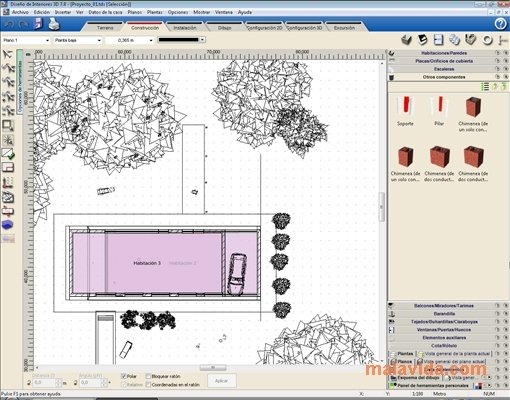The height and width of the screenshot is (400, 510).
Task: Select the star-burst snap tool in left toolbar
Action: (8, 140)
